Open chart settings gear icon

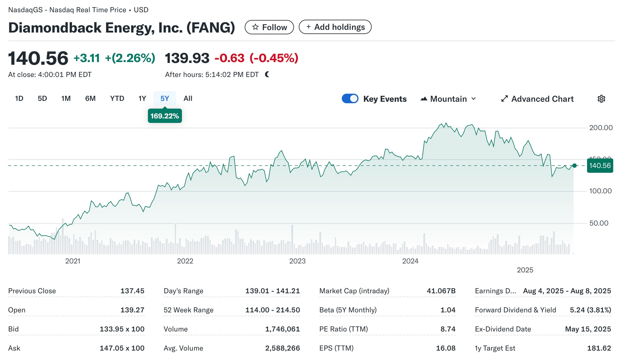[601, 99]
